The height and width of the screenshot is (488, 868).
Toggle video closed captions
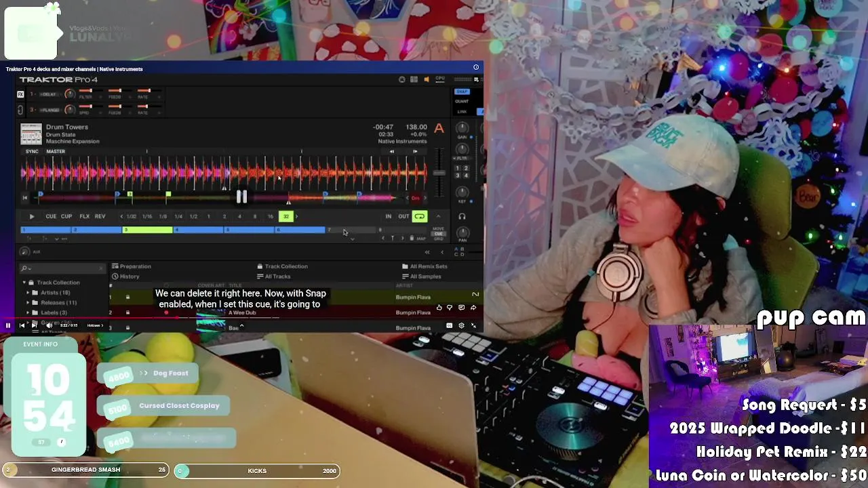[449, 325]
